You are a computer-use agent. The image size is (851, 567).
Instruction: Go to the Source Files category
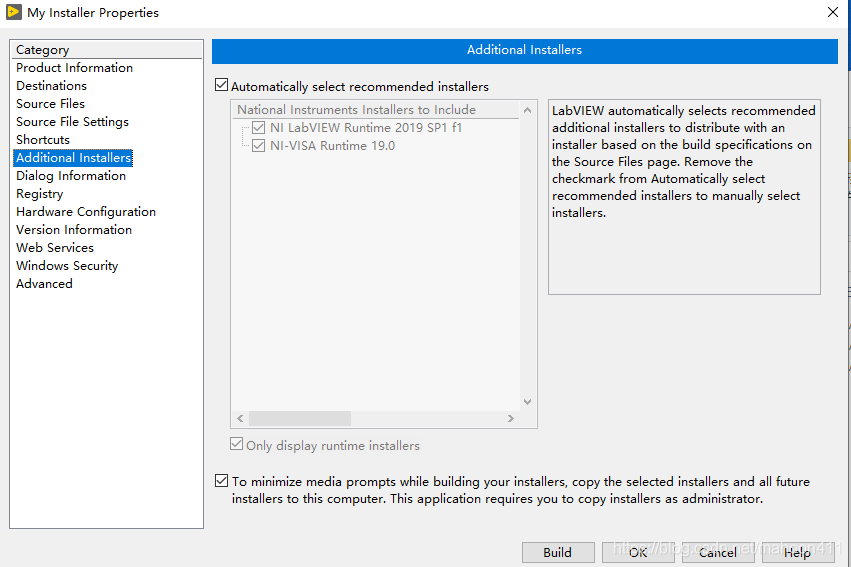point(50,104)
